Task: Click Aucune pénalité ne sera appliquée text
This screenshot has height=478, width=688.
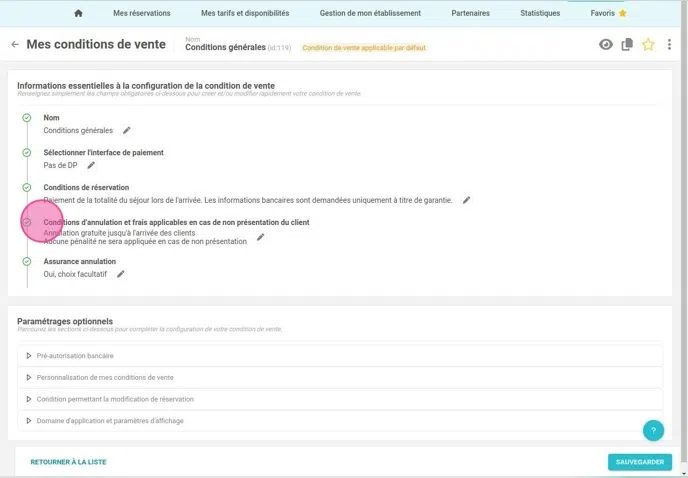Action: click(x=145, y=241)
